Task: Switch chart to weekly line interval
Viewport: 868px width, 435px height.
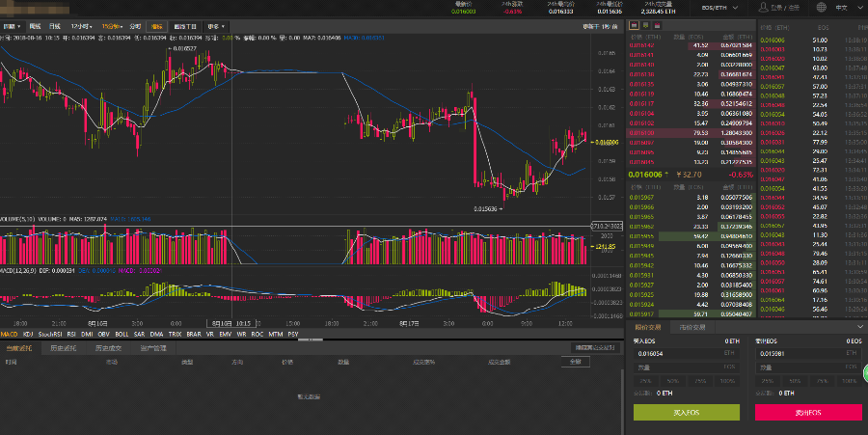Action: tap(34, 26)
